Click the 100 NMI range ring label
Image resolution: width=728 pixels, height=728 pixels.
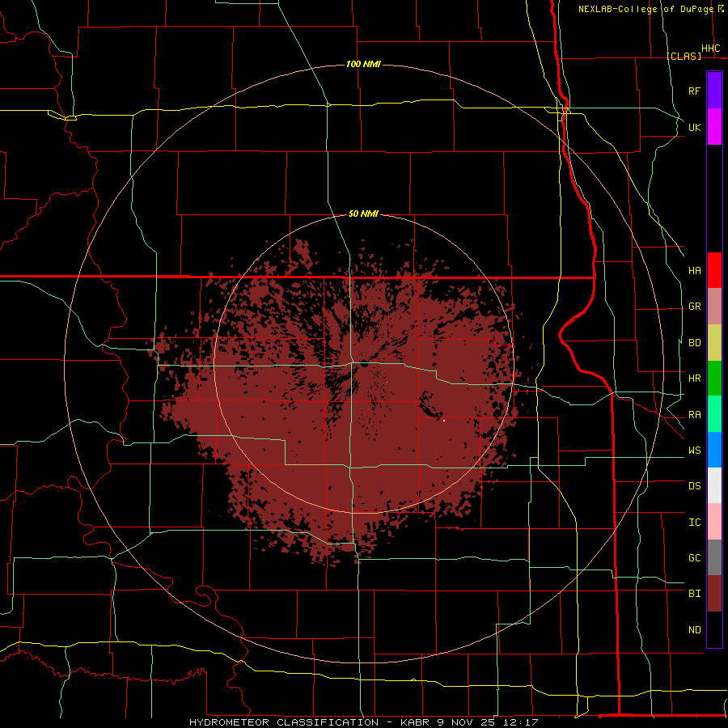click(x=363, y=64)
